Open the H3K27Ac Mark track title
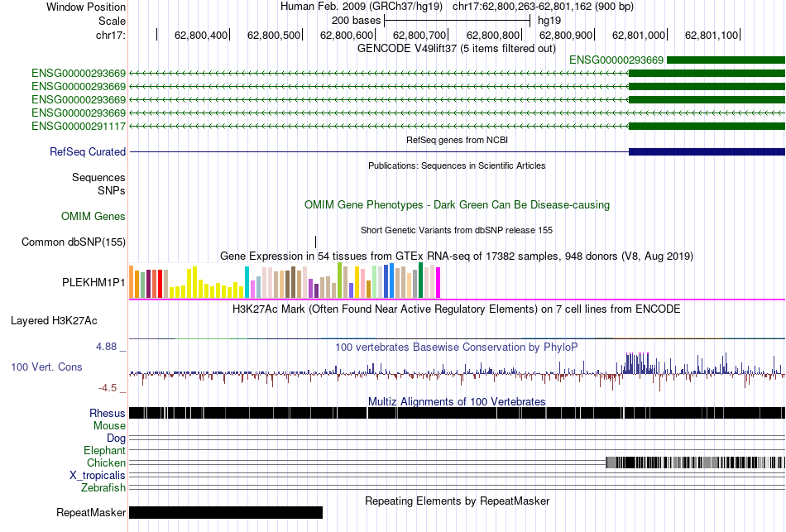This screenshot has width=786, height=532. tap(457, 309)
